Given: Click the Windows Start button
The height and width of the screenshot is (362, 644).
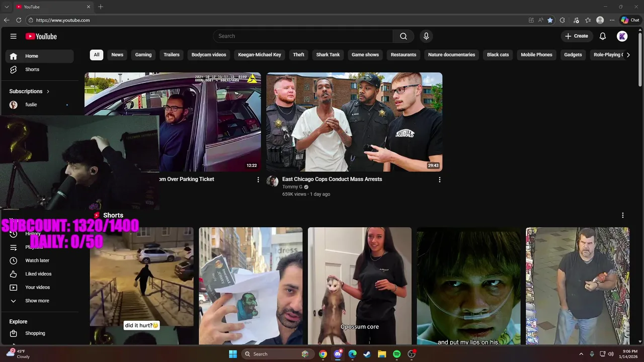Looking at the screenshot, I should 233,354.
